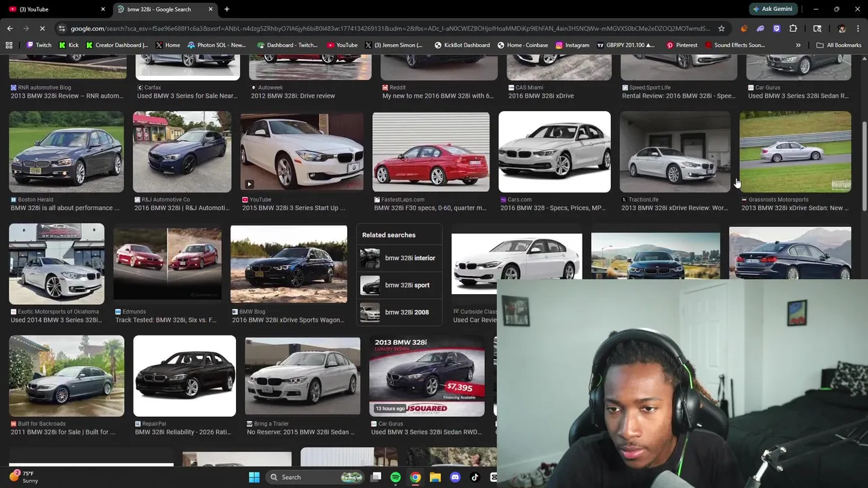Open the Photon SOL bookmark
Screen dimensions: 868x488
(217, 45)
